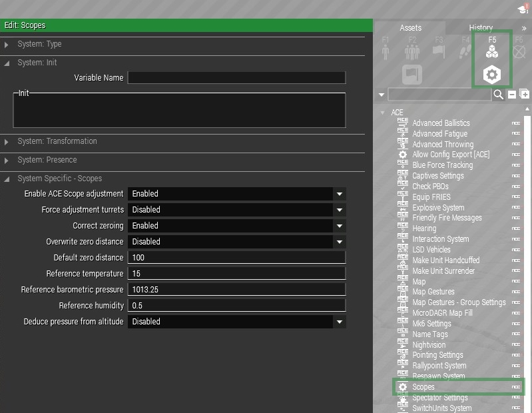The height and width of the screenshot is (413, 532).
Task: Click the search magnifier icon
Action: pyautogui.click(x=498, y=95)
